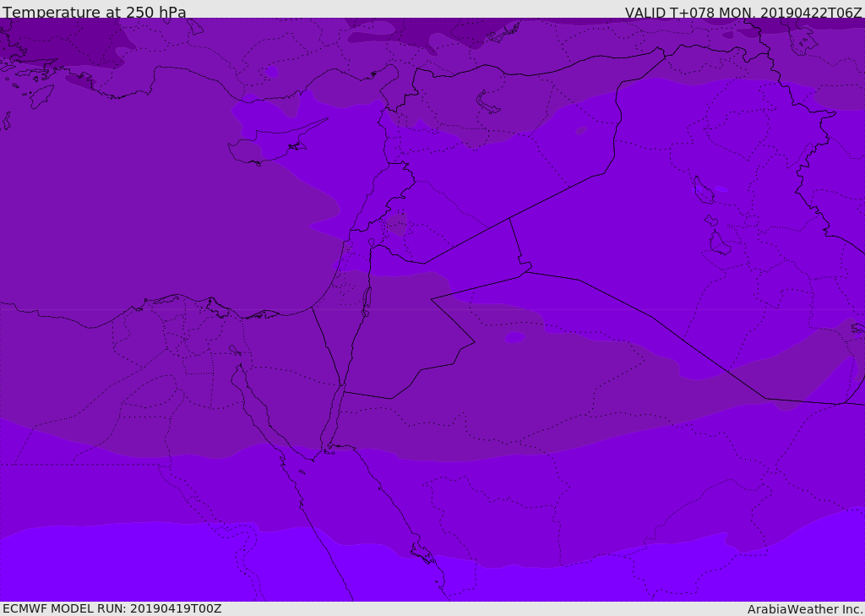Click 'ECMWF MODEL RUN: 20190419T00Z' text
This screenshot has height=616, width=865.
[x=112, y=608]
